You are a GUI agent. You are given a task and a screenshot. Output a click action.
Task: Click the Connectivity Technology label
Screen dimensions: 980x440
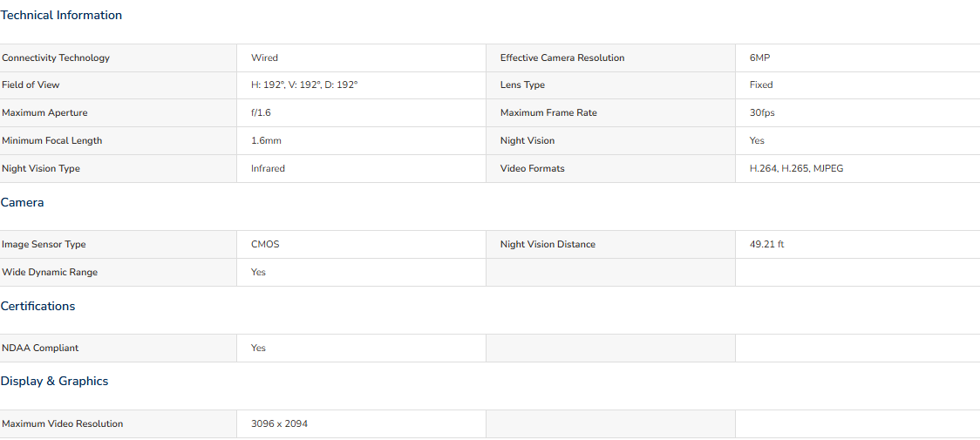56,58
